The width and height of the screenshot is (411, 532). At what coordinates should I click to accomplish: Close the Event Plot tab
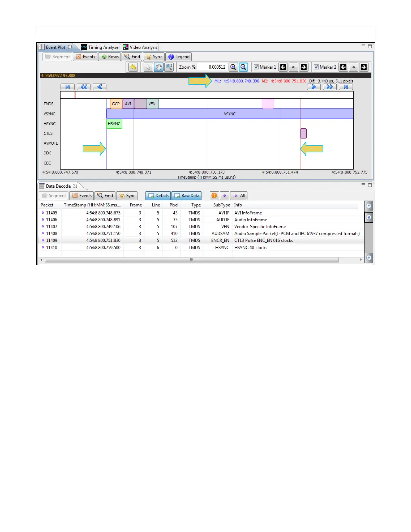tap(70, 47)
